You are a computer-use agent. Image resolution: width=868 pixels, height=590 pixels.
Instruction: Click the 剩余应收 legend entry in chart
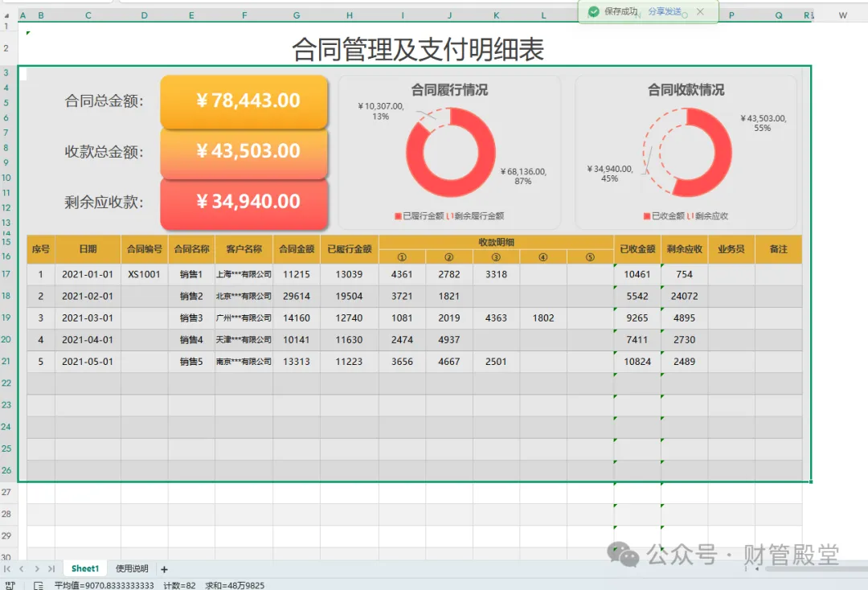[708, 216]
